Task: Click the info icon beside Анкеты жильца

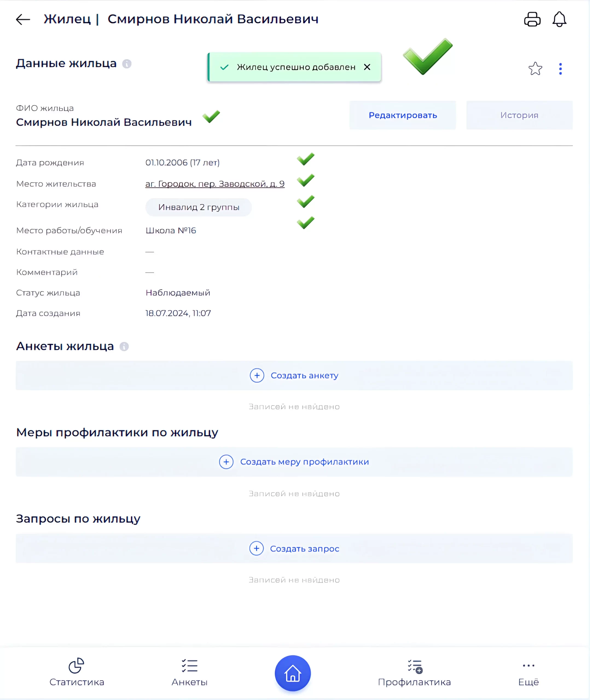Action: (124, 346)
